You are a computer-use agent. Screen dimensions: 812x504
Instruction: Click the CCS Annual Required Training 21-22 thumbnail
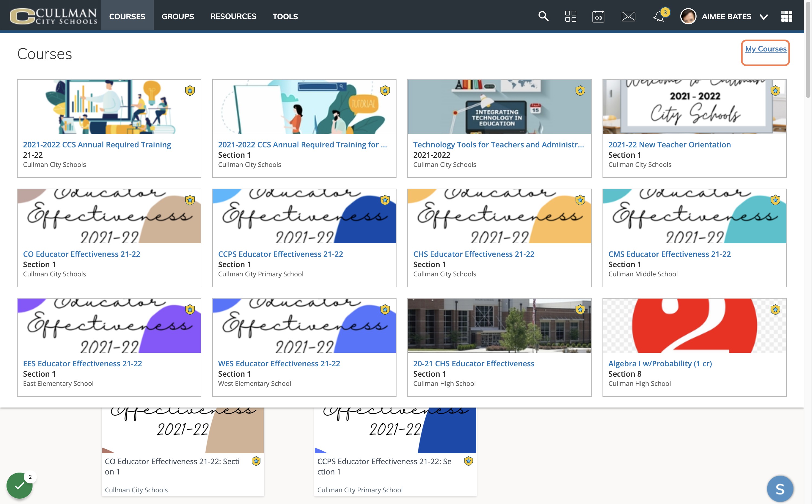point(109,107)
